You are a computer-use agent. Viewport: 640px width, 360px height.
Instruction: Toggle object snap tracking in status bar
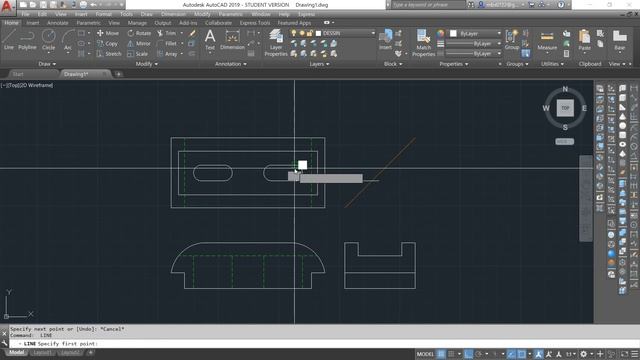[x=511, y=354]
